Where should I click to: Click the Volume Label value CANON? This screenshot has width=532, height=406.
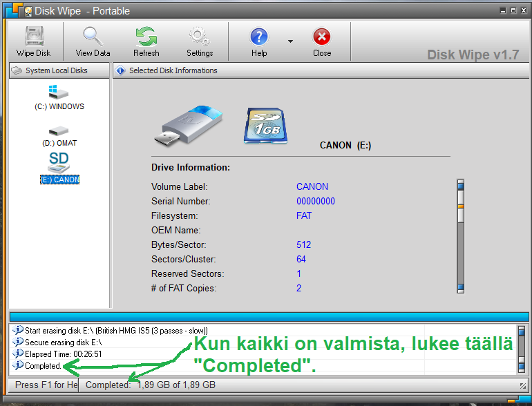coord(312,186)
